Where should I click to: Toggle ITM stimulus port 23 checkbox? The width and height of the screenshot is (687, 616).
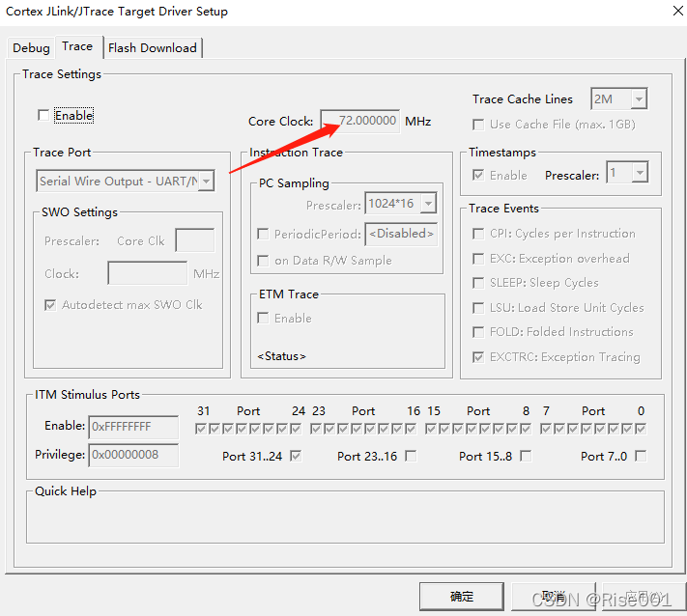tap(316, 429)
